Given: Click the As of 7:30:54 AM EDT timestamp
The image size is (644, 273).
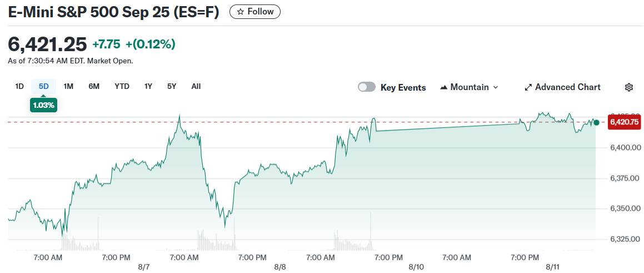Looking at the screenshot, I should (71, 61).
